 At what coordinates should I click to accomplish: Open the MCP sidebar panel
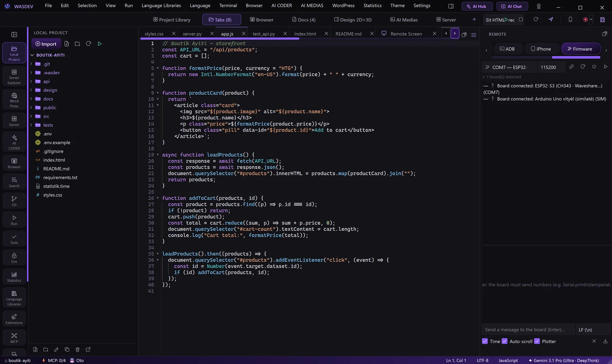click(14, 338)
